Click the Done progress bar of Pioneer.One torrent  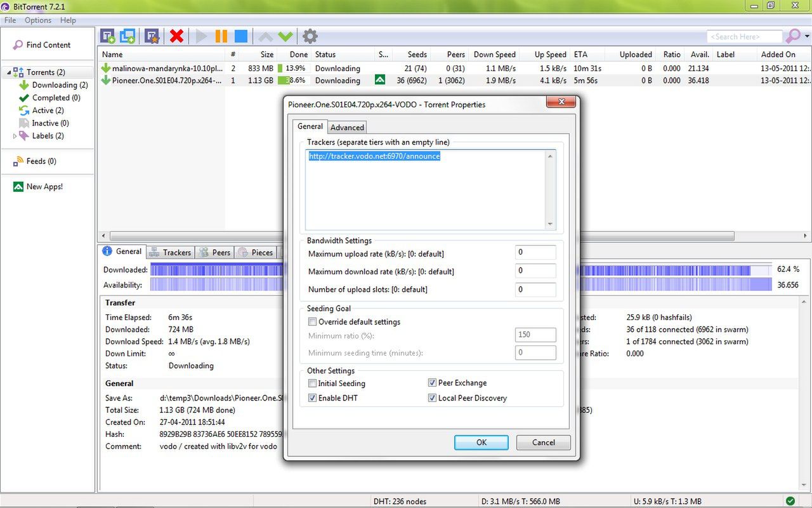pyautogui.click(x=292, y=81)
